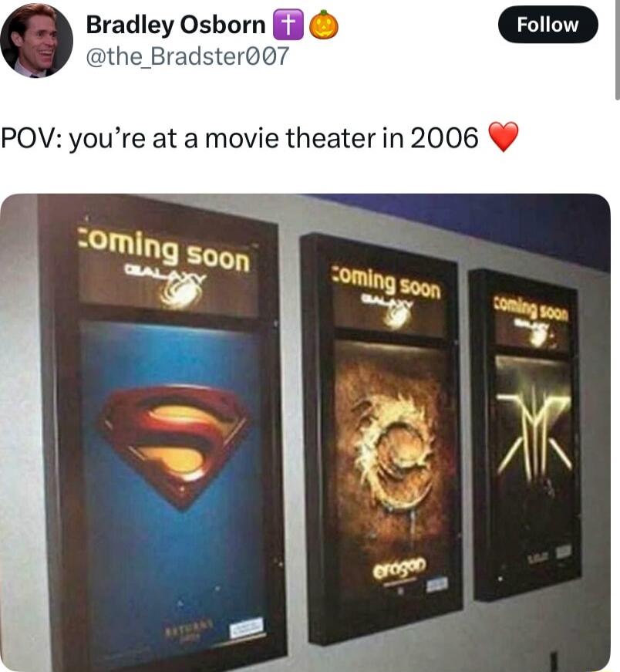Click the jack-o-lantern pumpkin emoji
This screenshot has width=620, height=672.
pyautogui.click(x=324, y=25)
